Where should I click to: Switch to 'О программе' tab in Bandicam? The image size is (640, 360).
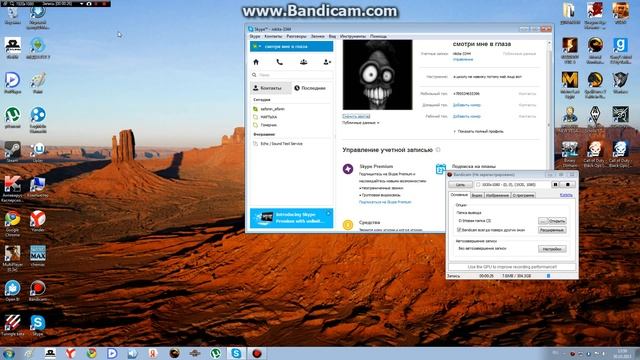pos(523,196)
